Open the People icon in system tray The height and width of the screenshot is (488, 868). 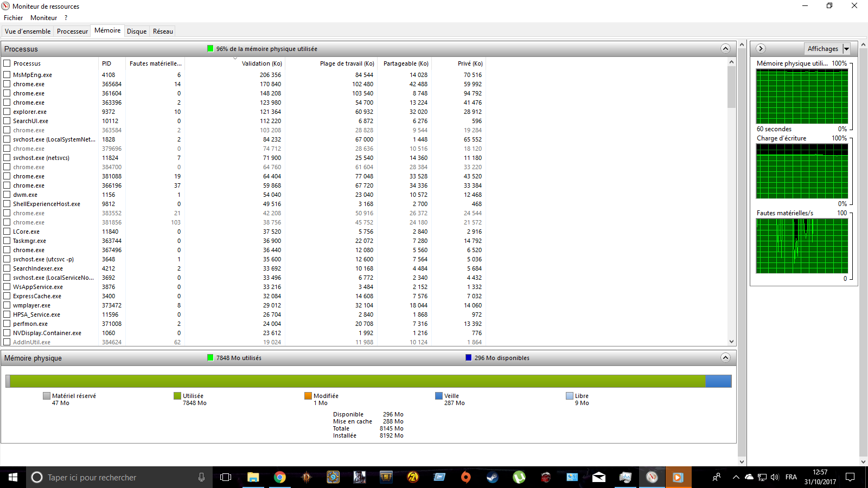(717, 477)
